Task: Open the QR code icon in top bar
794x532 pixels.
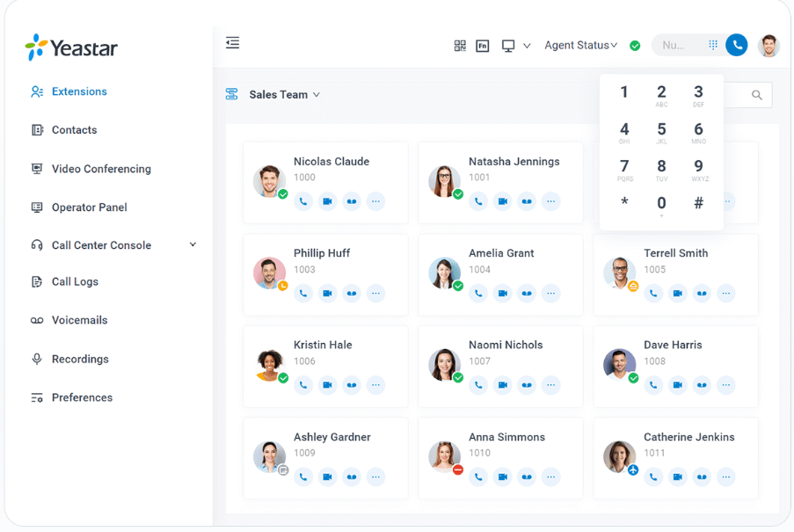Action: click(460, 46)
